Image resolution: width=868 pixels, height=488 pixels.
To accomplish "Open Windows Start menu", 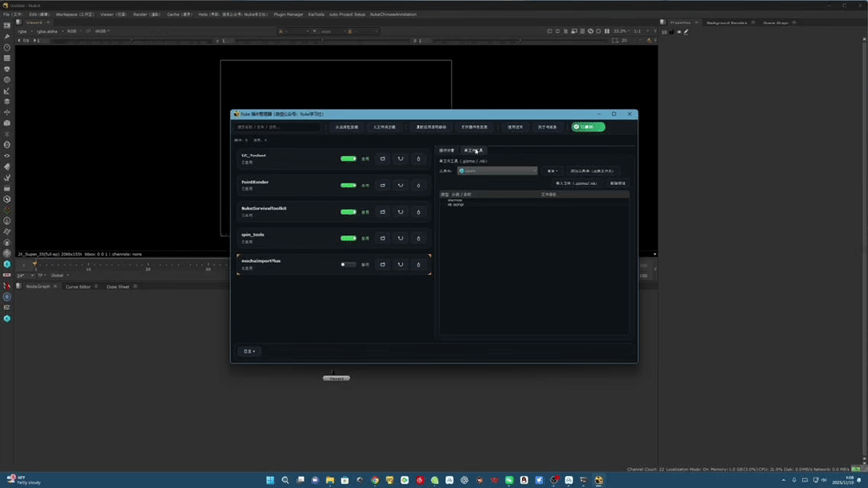I will click(270, 480).
